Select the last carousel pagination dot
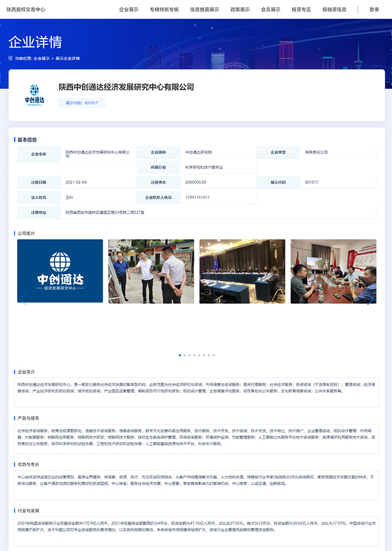392x551 pixels. (214, 355)
